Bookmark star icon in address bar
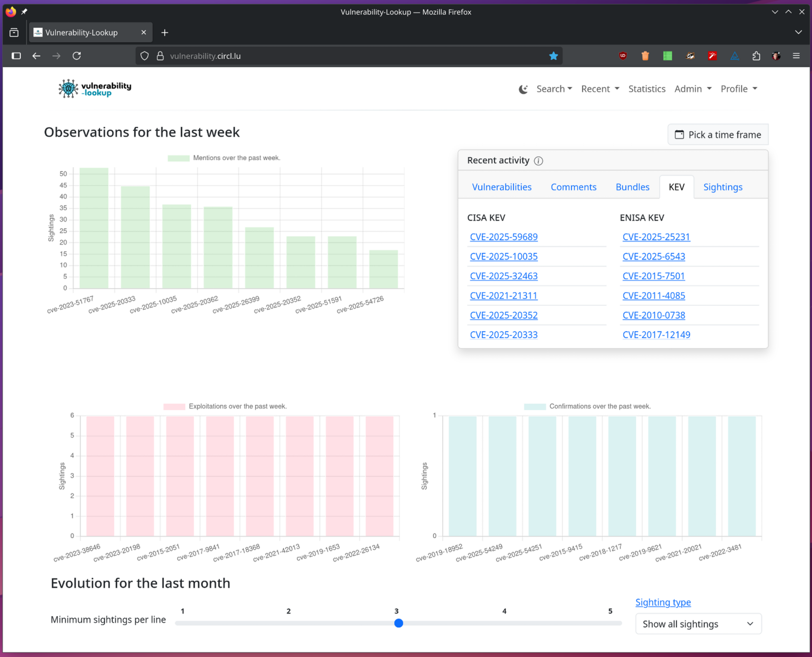Screen dimensions: 812x657 [553, 56]
